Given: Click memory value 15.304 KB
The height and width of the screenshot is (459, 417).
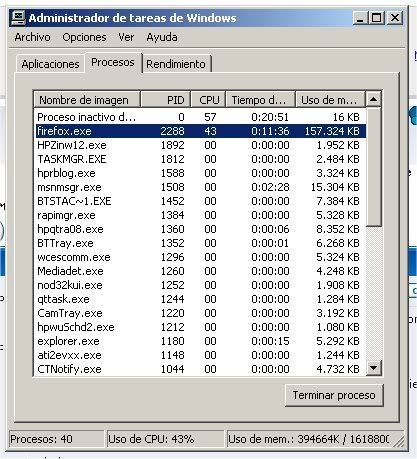Looking at the screenshot, I should pyautogui.click(x=335, y=187).
